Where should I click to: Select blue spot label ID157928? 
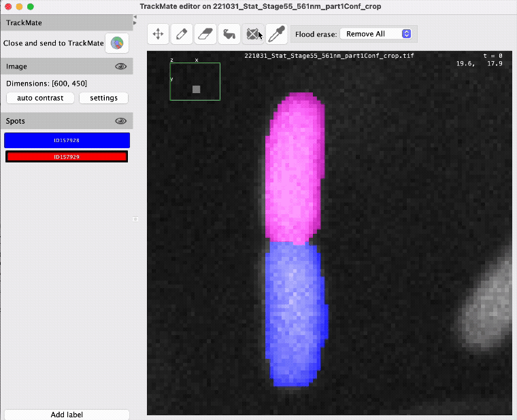pyautogui.click(x=67, y=141)
